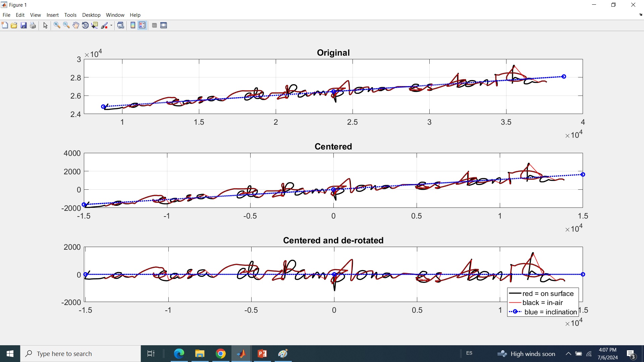The image size is (644, 362).
Task: Open the Help menu
Action: [135, 15]
